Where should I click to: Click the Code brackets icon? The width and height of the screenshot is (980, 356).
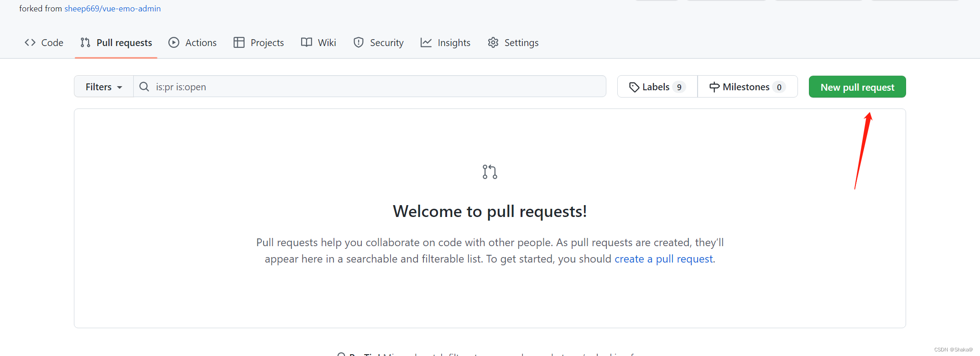[30, 42]
